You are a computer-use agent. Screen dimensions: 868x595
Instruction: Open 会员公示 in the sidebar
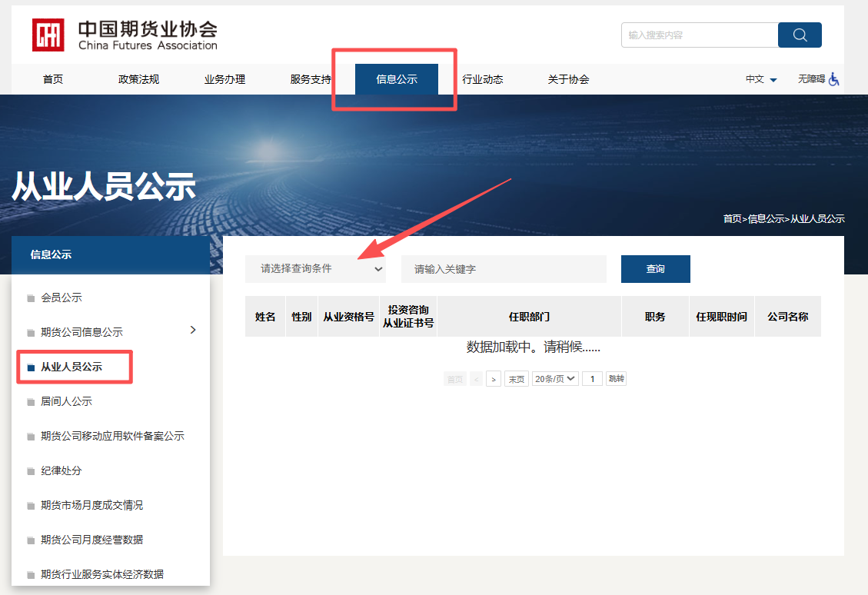point(61,297)
